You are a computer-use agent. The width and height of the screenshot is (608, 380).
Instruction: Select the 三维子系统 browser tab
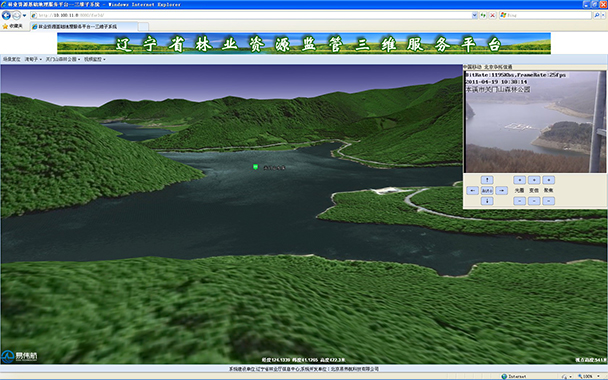(x=83, y=26)
